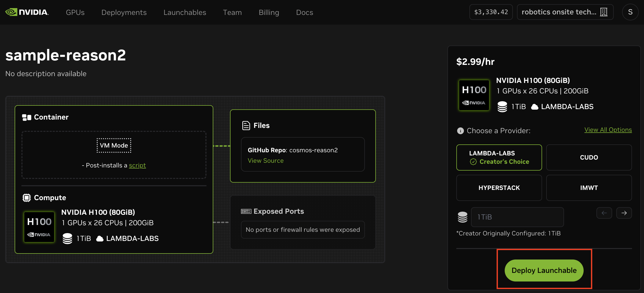
Task: Click the next arrow button beside storage
Action: coord(624,213)
